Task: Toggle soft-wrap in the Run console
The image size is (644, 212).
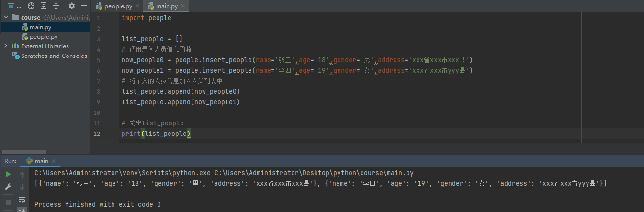Action: pyautogui.click(x=22, y=200)
